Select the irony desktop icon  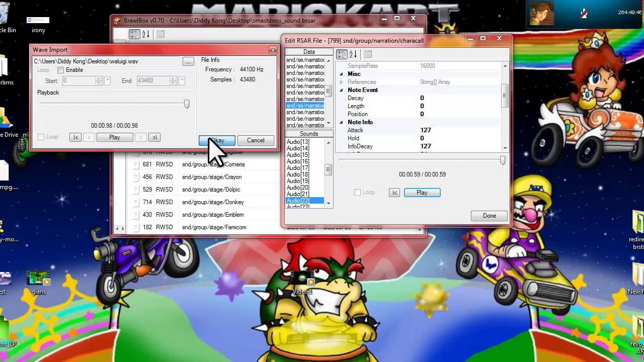(38, 24)
